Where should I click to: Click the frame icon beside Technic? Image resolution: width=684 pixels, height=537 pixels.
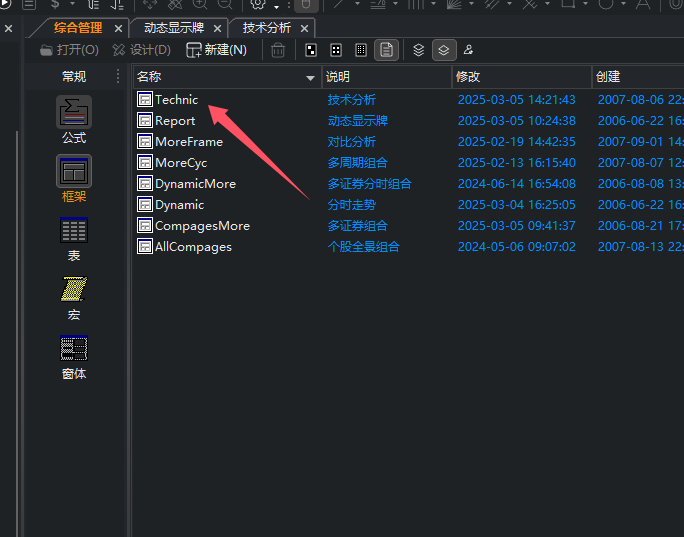pos(144,99)
